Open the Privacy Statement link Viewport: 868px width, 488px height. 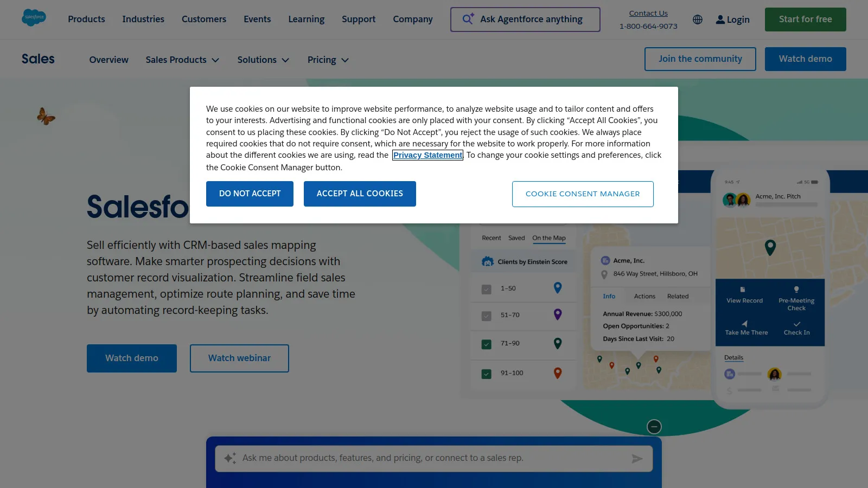pos(427,155)
